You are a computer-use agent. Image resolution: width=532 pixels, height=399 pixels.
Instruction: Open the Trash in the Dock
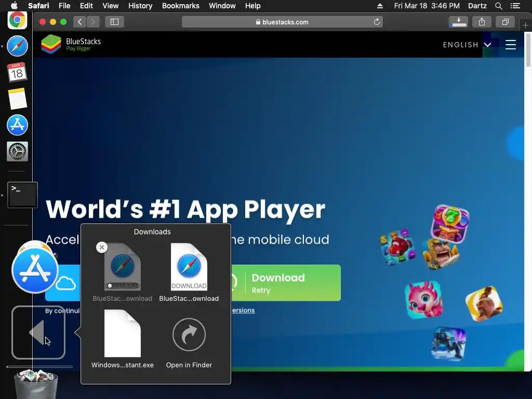[36, 385]
